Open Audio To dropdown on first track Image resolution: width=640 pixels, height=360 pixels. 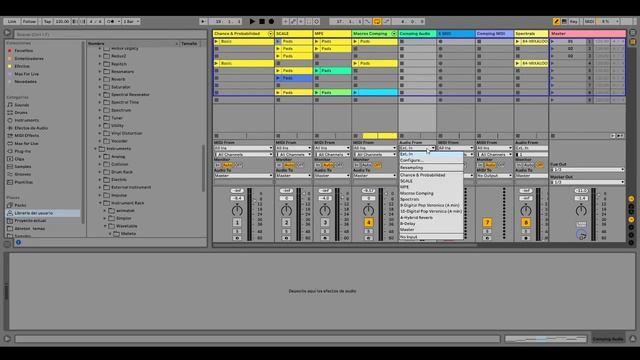pos(243,176)
